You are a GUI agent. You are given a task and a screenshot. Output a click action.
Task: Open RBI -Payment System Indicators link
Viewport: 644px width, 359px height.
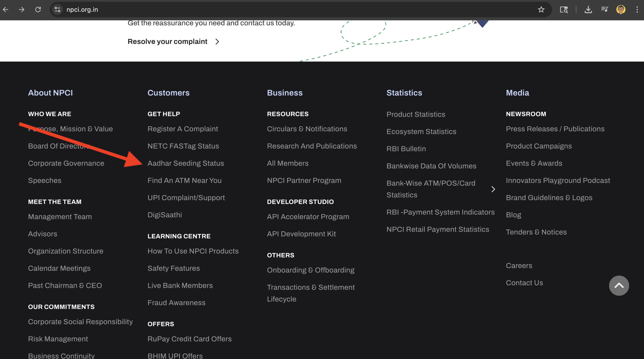441,212
